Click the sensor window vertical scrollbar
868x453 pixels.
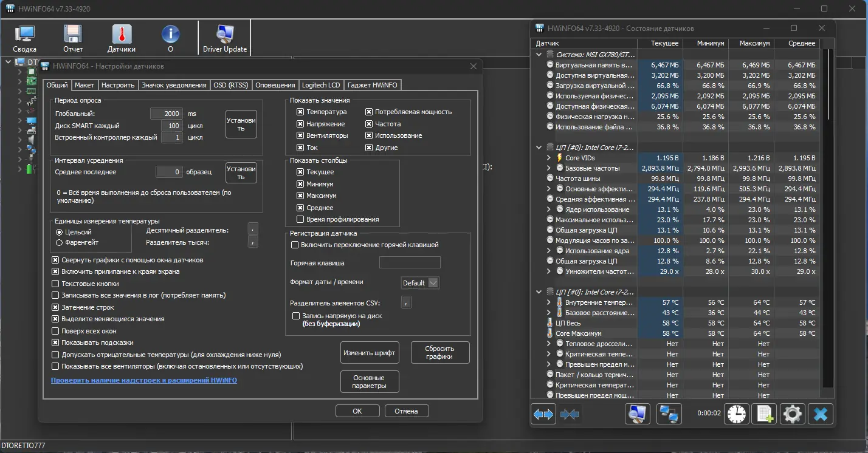(827, 217)
